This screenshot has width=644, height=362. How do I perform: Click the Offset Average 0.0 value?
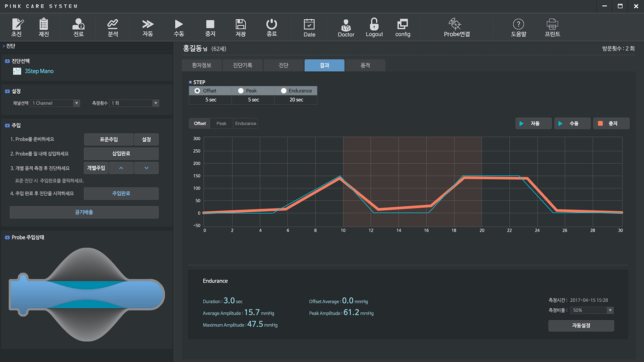348,301
